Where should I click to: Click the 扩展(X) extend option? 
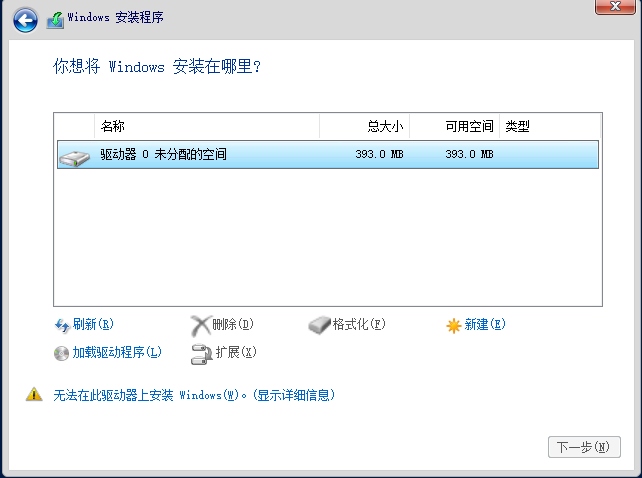(x=236, y=352)
